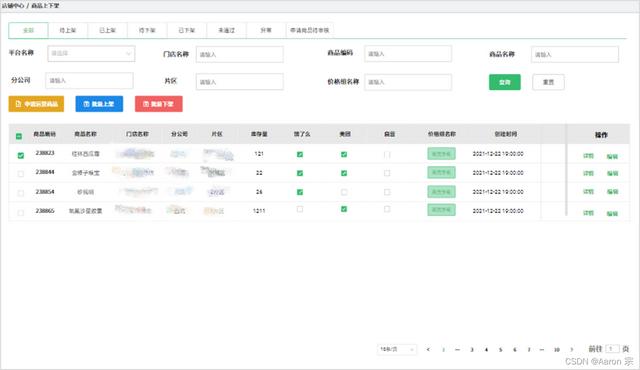
Task: Focus the 商品编码 input field
Action: 408,54
